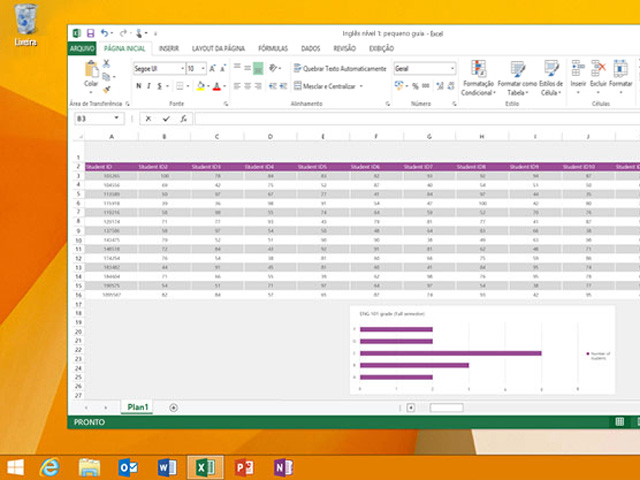Switch to the FÓRMULAS tab
Screen dimensions: 640x480
tap(273, 49)
